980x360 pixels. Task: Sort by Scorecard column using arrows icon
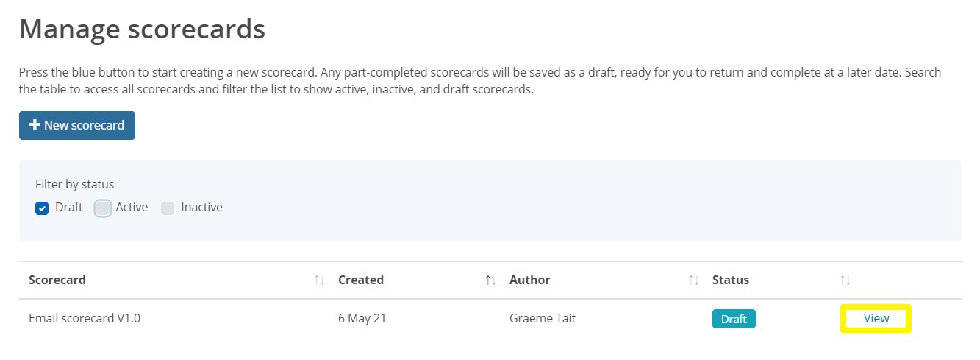(x=319, y=280)
